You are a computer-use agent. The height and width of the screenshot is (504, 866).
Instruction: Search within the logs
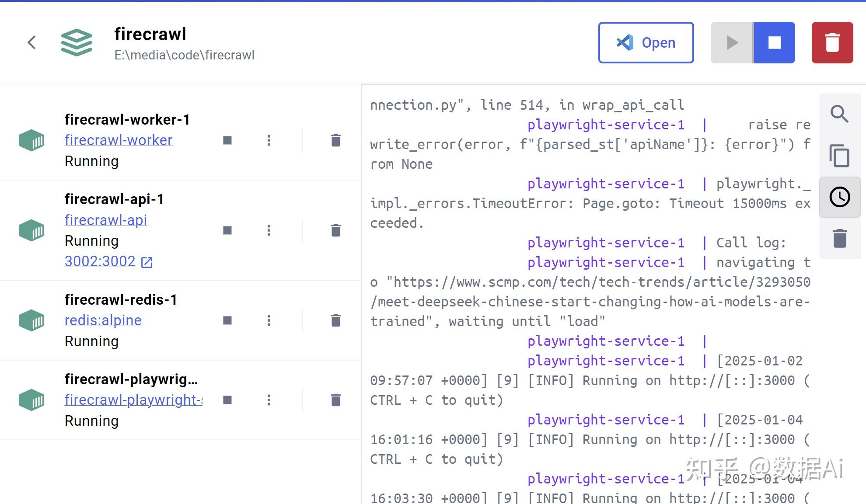click(x=839, y=115)
